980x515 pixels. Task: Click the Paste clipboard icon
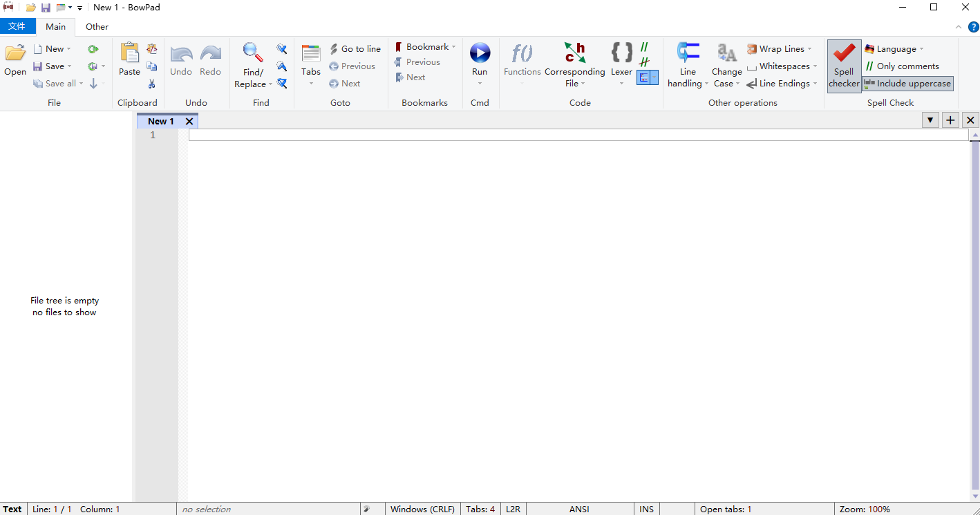pyautogui.click(x=129, y=54)
